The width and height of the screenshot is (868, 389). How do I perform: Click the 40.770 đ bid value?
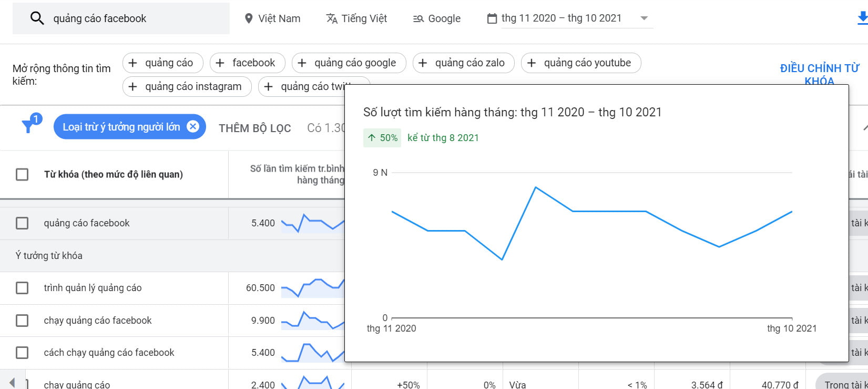coord(780,385)
